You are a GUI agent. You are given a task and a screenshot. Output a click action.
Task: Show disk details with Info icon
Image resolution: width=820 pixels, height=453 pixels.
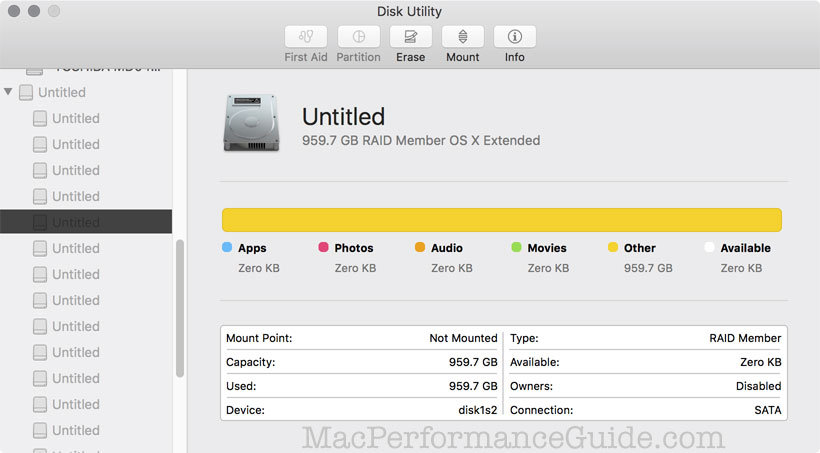(514, 37)
